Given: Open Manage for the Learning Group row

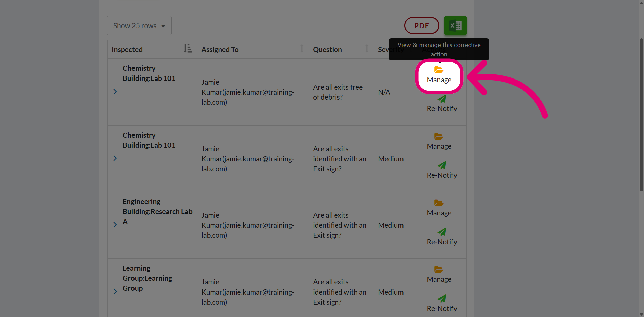Looking at the screenshot, I should coord(439,274).
